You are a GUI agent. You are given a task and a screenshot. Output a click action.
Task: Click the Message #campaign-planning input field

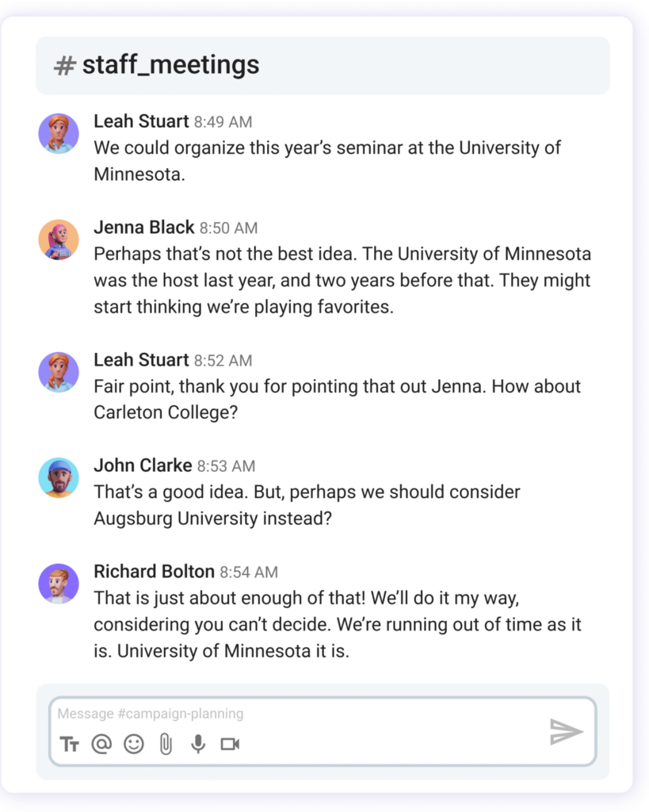point(301,714)
